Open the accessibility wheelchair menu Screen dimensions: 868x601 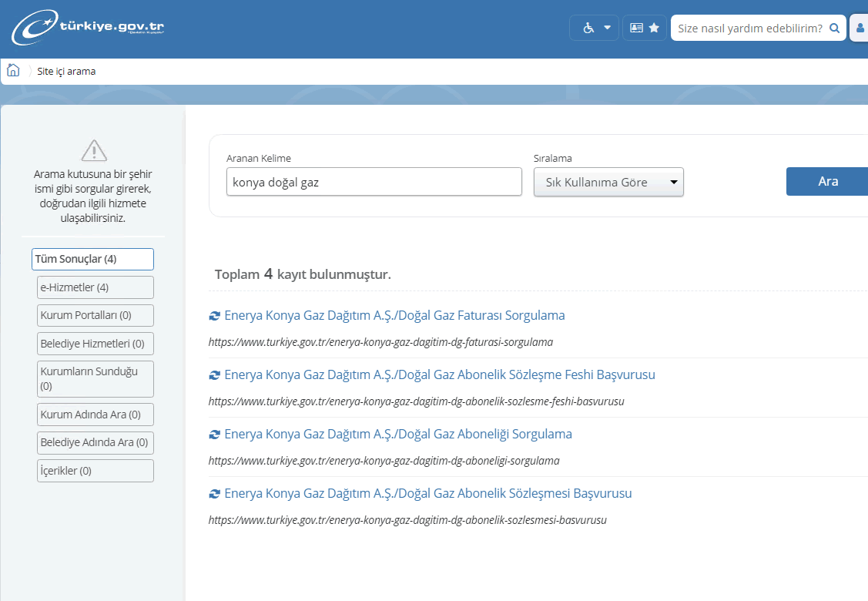coord(589,28)
